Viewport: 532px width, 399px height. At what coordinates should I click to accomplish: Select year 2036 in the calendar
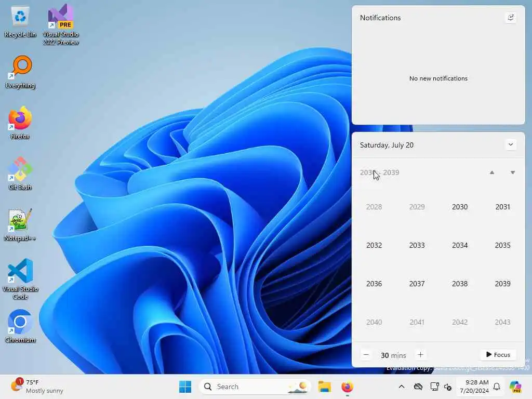(374, 283)
